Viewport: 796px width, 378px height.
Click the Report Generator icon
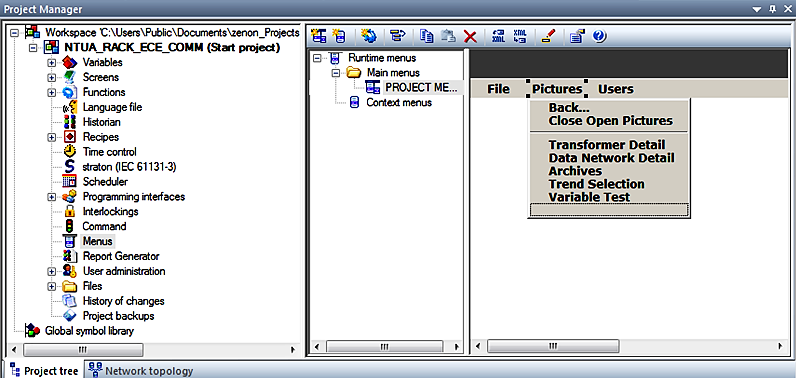tap(70, 256)
